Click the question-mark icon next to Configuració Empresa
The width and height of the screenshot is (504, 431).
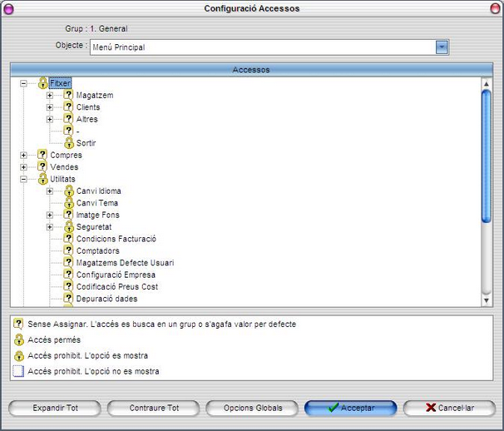[x=68, y=275]
